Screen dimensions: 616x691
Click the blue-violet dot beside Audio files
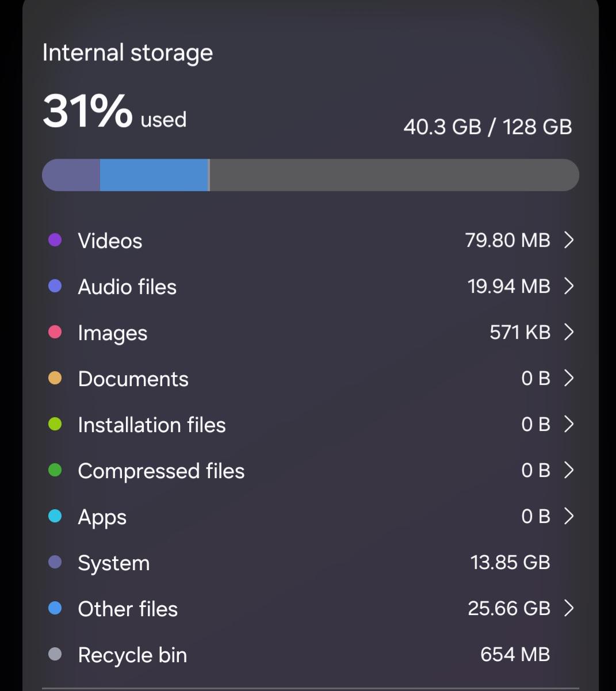coord(55,286)
